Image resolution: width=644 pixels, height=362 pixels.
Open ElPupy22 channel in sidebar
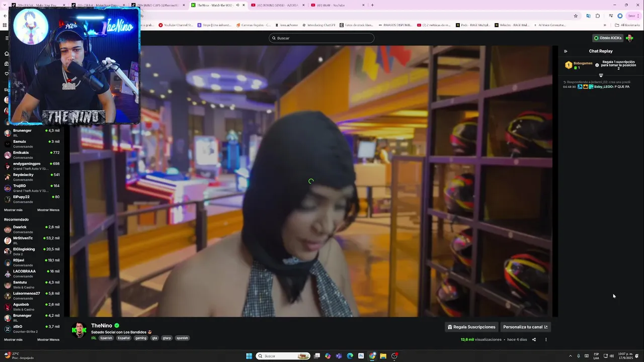(x=32, y=199)
